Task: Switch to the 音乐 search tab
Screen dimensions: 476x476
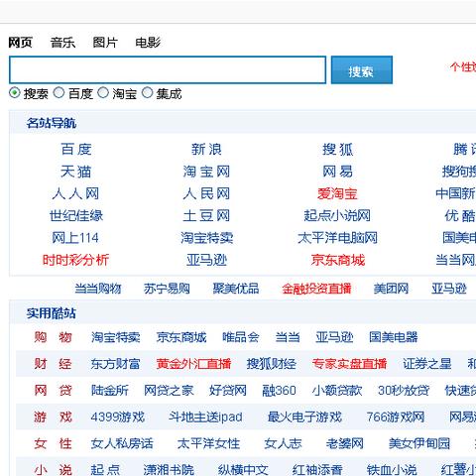Action: [62, 43]
